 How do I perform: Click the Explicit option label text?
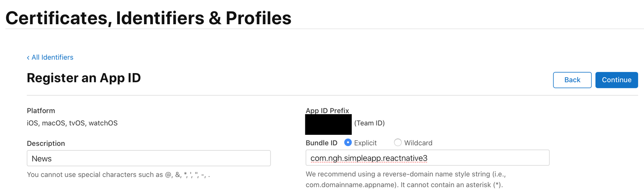[365, 143]
